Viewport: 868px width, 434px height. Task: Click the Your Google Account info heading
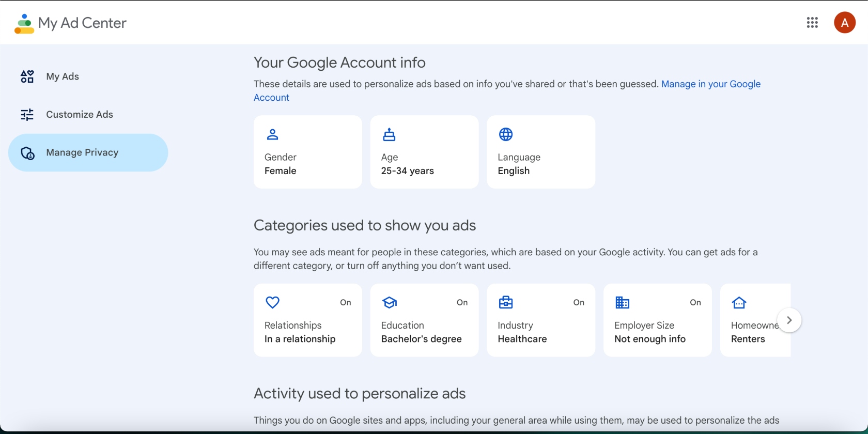pos(339,63)
